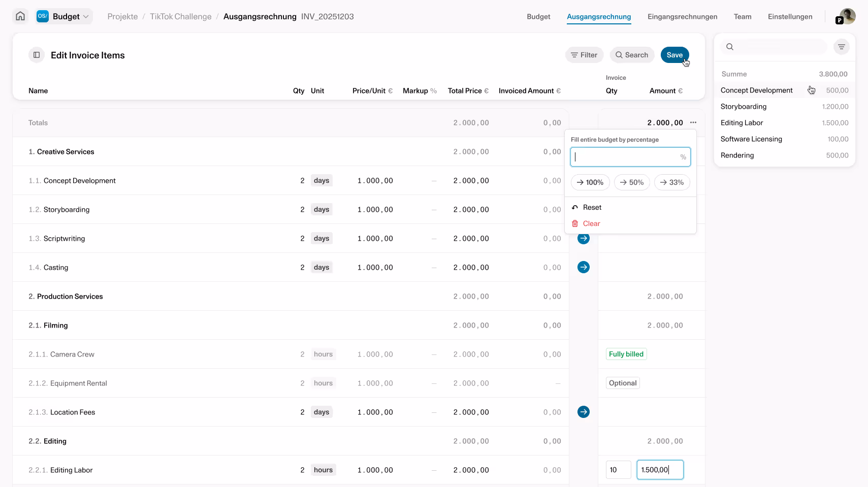Apply 50% via the quick fill button
This screenshot has height=487, width=868.
632,182
